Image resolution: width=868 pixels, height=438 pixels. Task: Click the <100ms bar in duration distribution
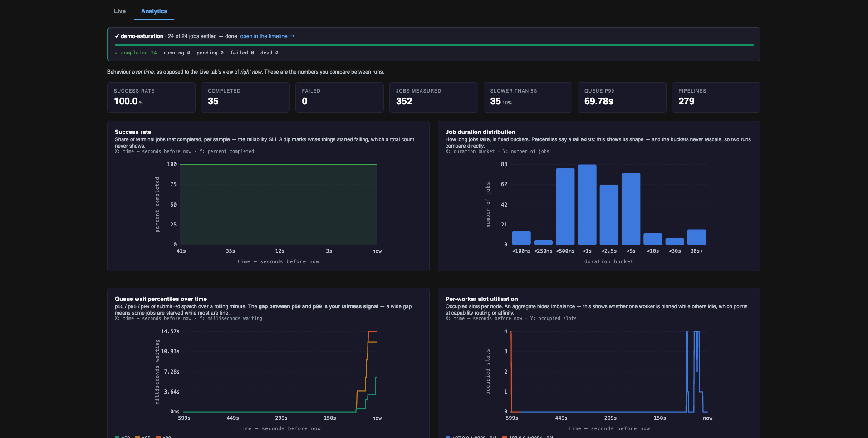(x=521, y=238)
